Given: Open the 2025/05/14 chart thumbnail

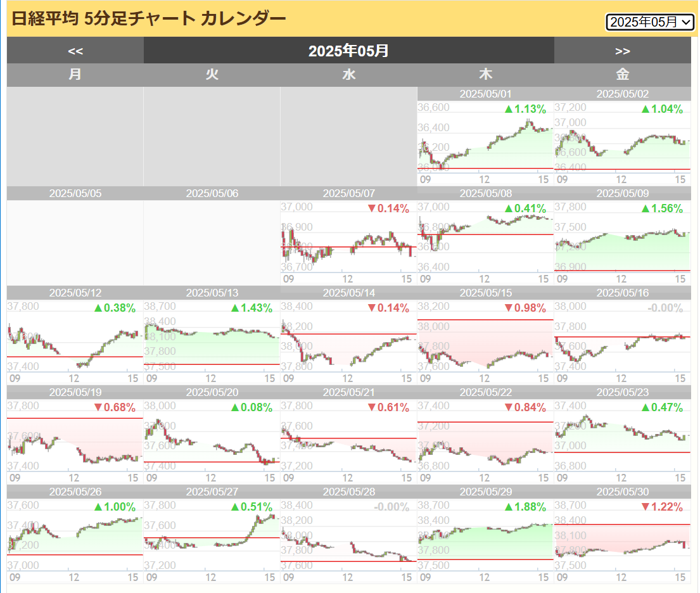Looking at the screenshot, I should pos(348,342).
